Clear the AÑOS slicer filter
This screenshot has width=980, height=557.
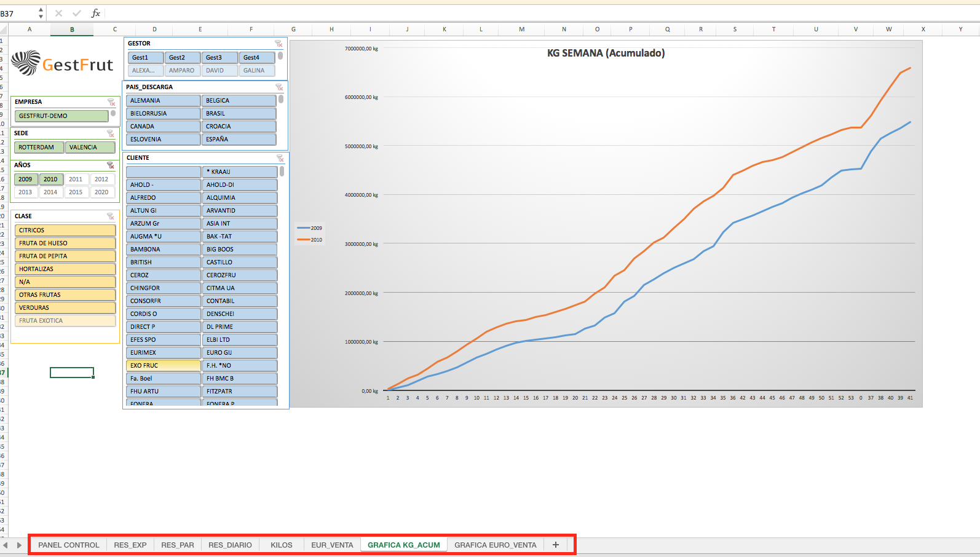[111, 165]
